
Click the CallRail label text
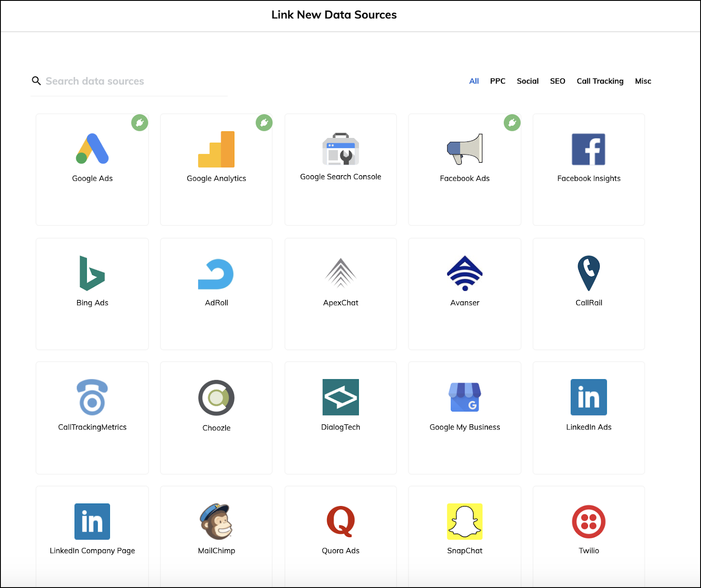[589, 303]
